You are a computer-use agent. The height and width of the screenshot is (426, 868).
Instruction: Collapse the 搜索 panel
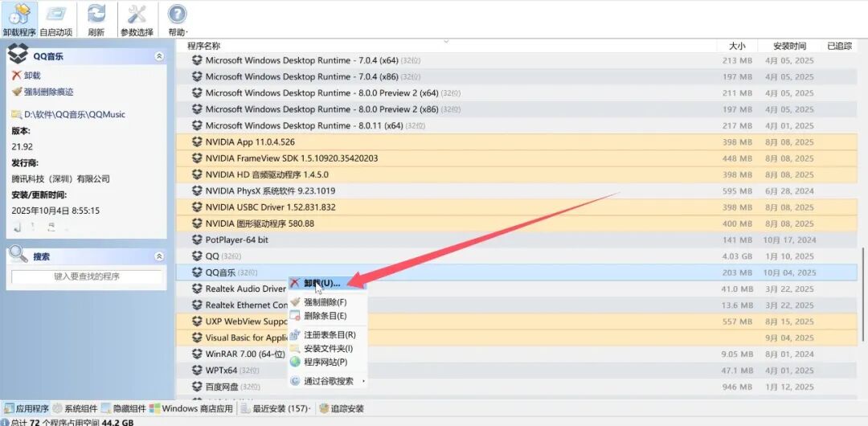coord(159,256)
